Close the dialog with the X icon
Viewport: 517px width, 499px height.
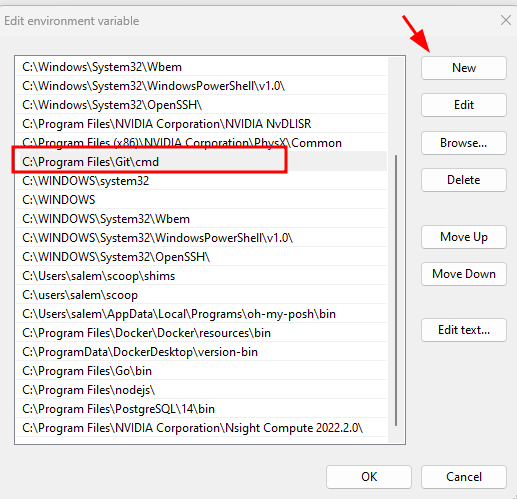pyautogui.click(x=506, y=20)
